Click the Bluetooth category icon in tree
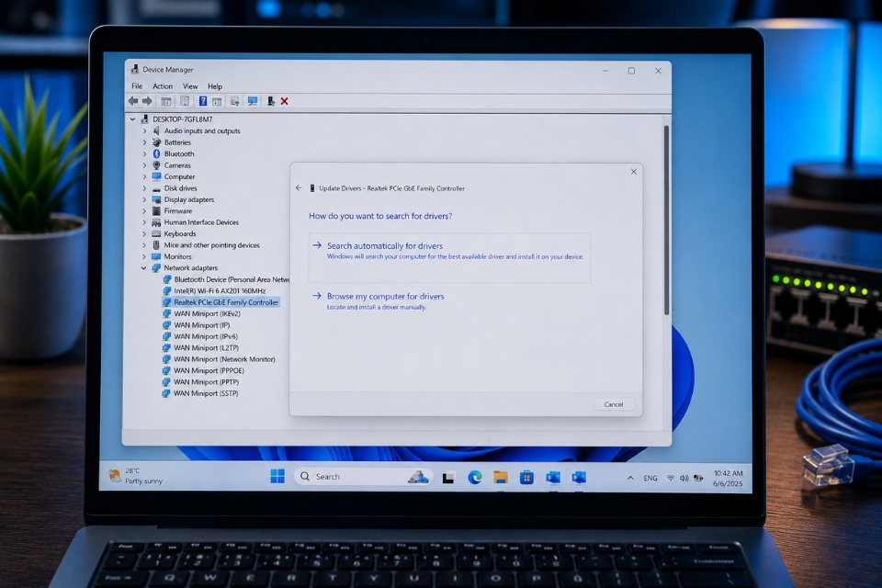The image size is (882, 588). click(x=156, y=153)
